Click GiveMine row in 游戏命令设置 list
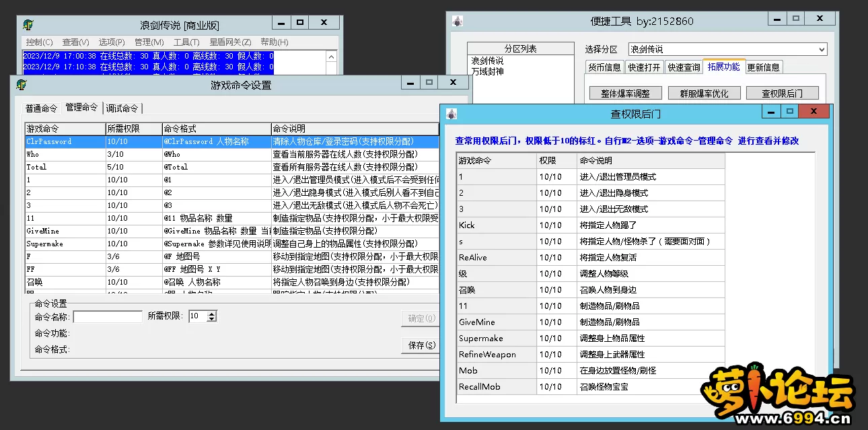Screen dimensions: 868x430 pos(231,231)
